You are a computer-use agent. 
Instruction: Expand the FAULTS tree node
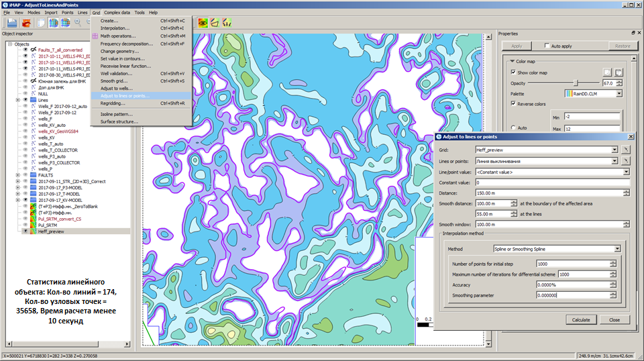coord(17,174)
